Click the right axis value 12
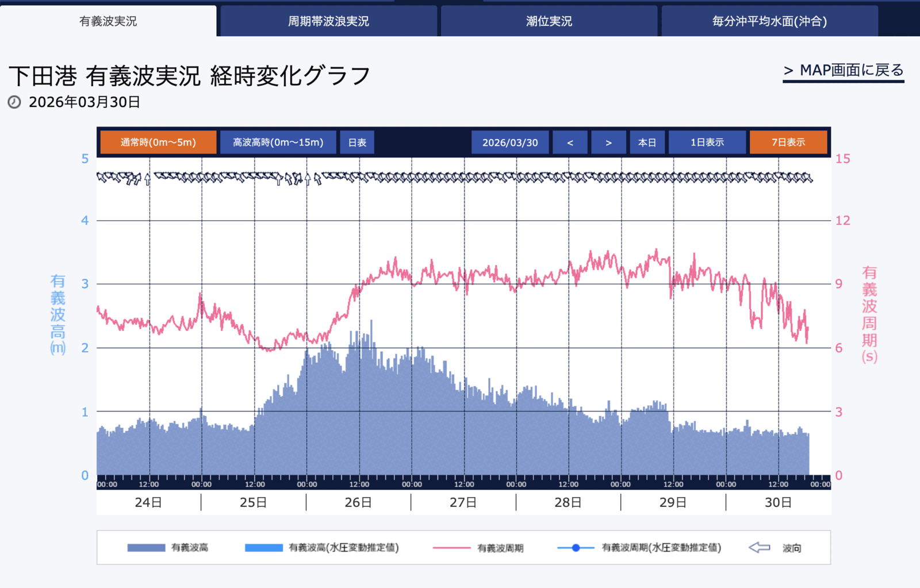920x588 pixels. click(843, 220)
